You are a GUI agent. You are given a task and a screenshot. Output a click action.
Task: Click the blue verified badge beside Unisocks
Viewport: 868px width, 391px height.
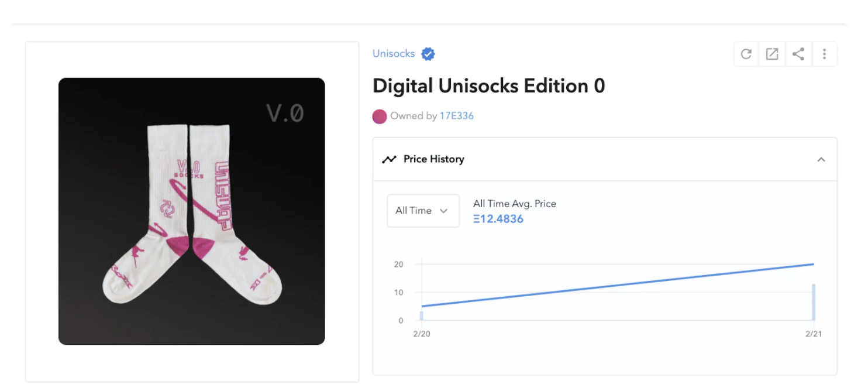[x=428, y=54]
